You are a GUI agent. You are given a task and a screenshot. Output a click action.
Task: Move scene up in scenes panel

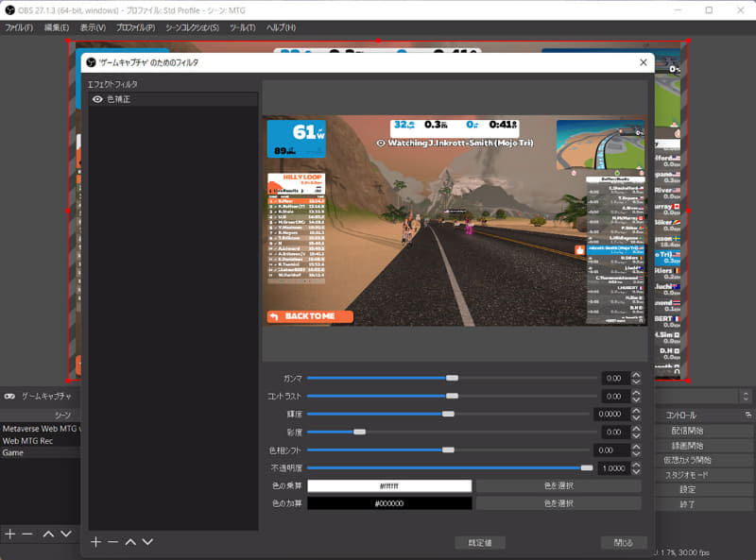pyautogui.click(x=48, y=534)
